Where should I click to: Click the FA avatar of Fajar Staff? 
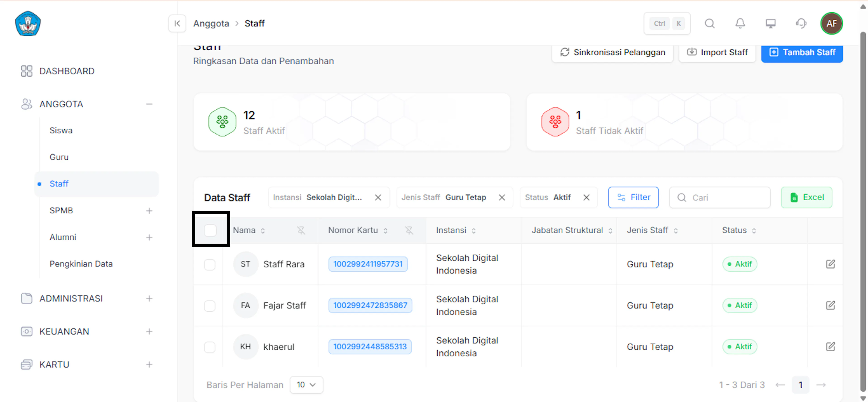pos(245,305)
